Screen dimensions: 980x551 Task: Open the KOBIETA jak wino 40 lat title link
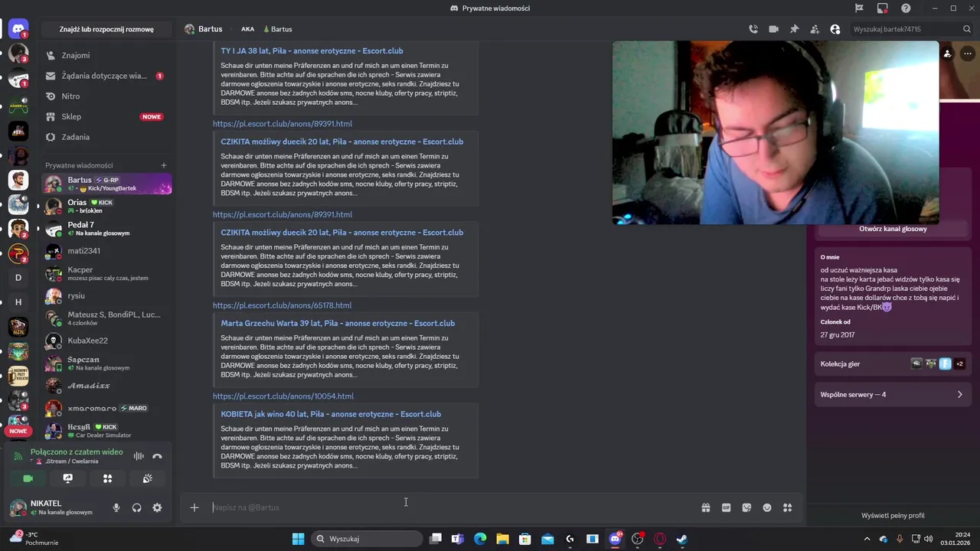click(331, 414)
